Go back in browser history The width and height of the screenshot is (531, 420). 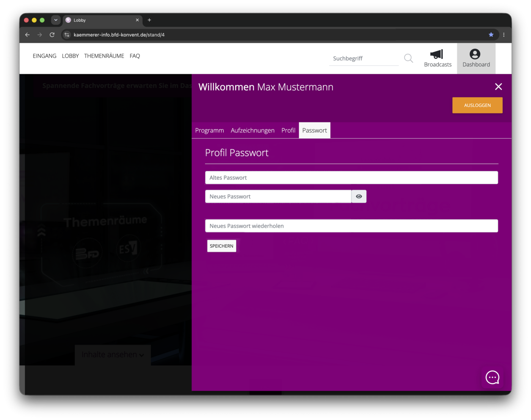(28, 35)
